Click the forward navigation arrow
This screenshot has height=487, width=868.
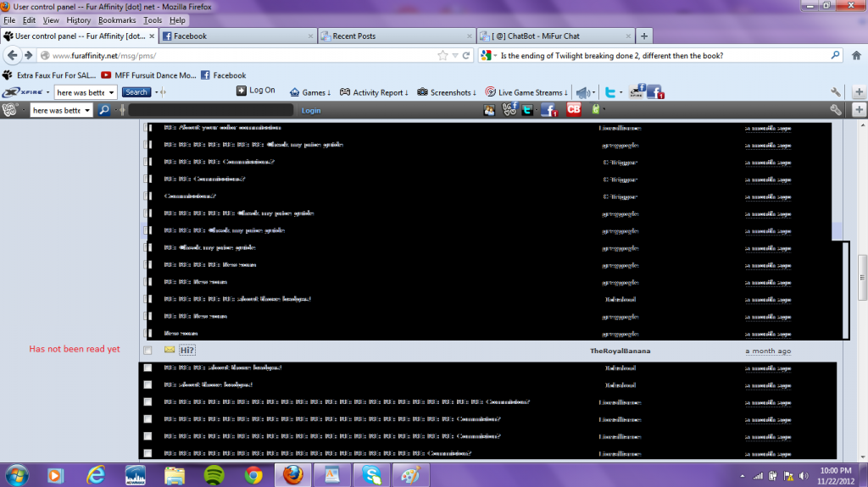point(28,55)
